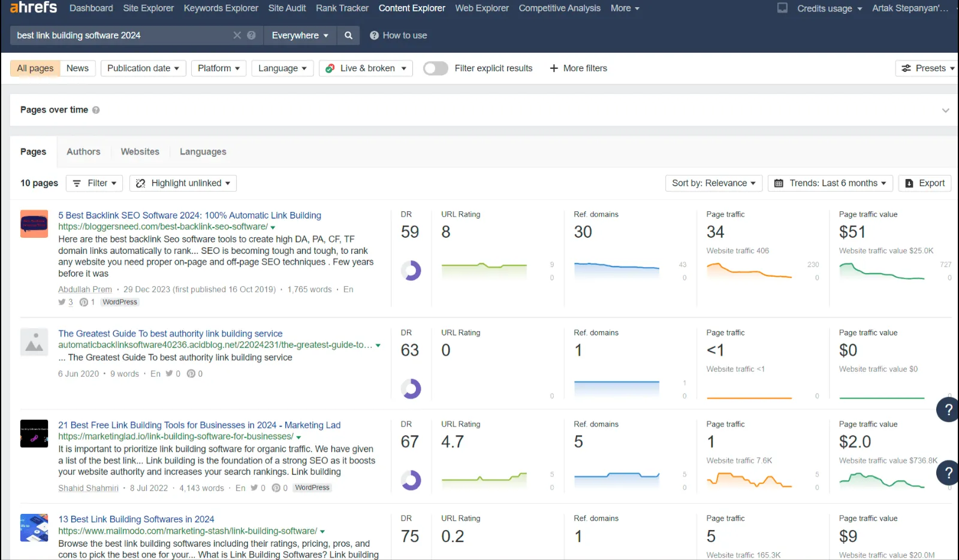
Task: Open Artak Stepanyan account menu
Action: click(x=910, y=8)
